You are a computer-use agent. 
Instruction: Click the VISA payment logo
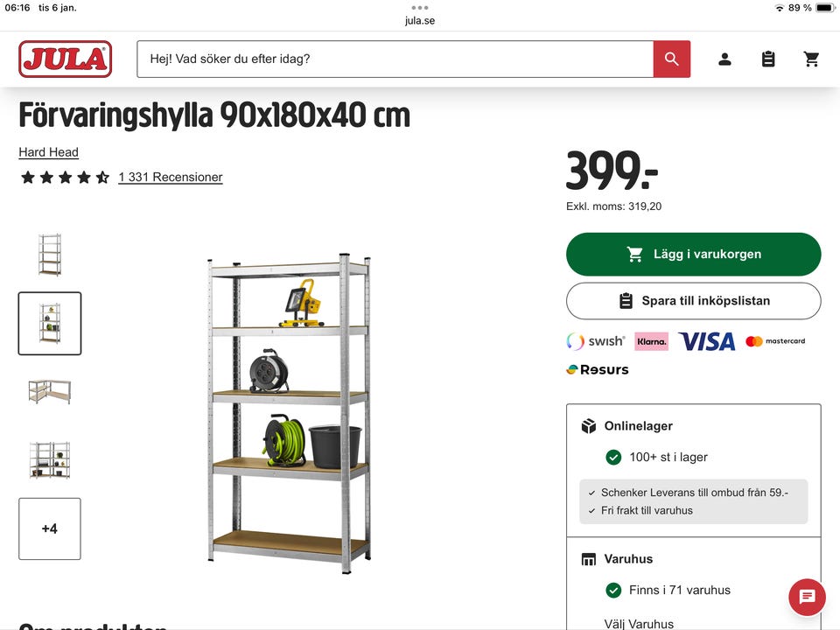tap(707, 341)
